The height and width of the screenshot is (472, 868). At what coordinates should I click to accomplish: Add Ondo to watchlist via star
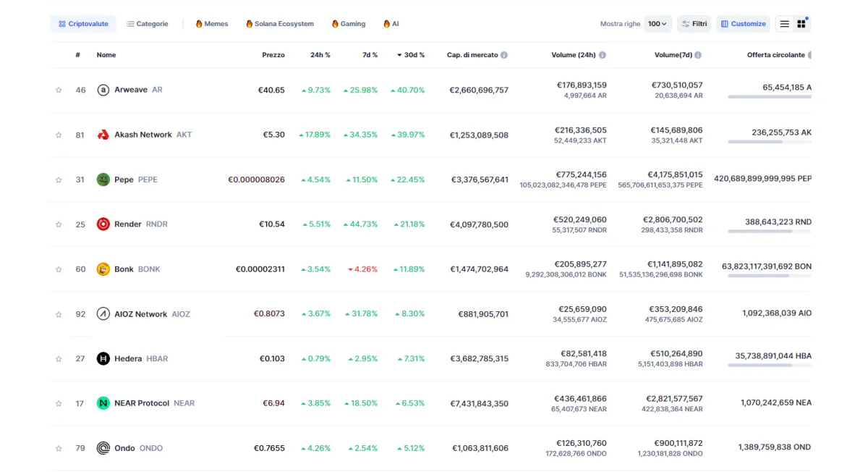coord(59,449)
